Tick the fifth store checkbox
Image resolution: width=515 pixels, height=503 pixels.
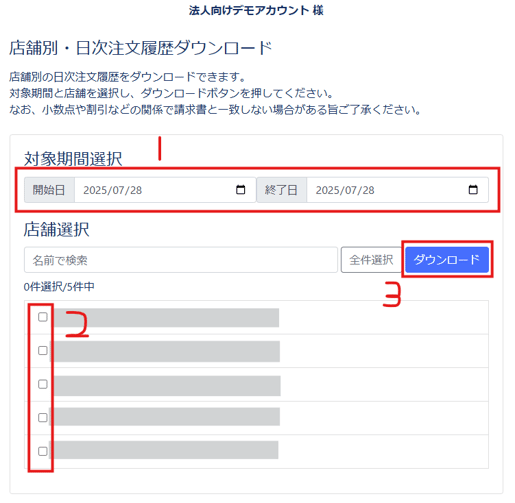click(x=43, y=451)
